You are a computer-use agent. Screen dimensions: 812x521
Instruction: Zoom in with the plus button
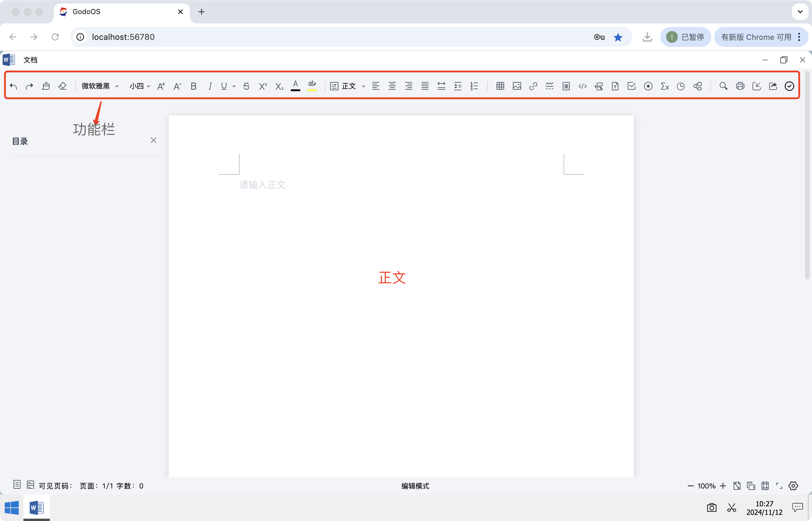pos(723,486)
